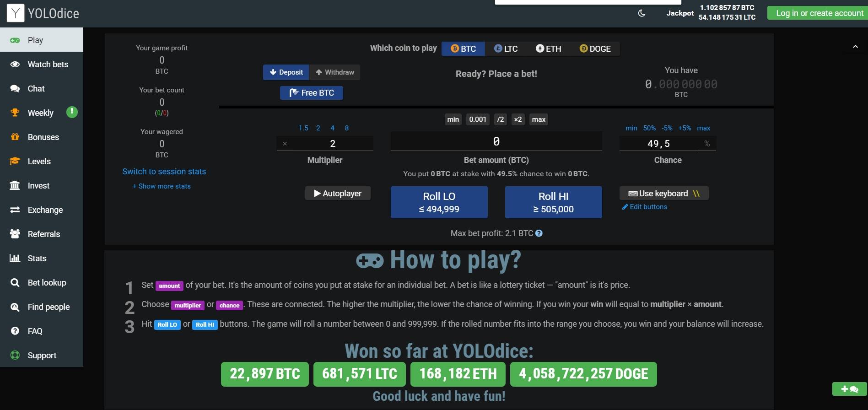Click the 0.001 bet amount button
Viewport: 868px width, 410px height.
478,119
